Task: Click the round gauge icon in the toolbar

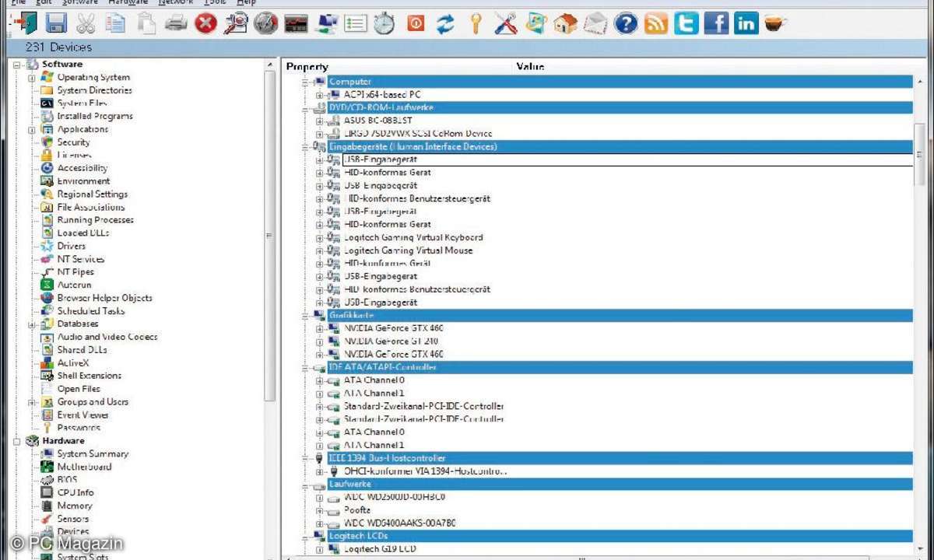Action: pyautogui.click(x=265, y=23)
